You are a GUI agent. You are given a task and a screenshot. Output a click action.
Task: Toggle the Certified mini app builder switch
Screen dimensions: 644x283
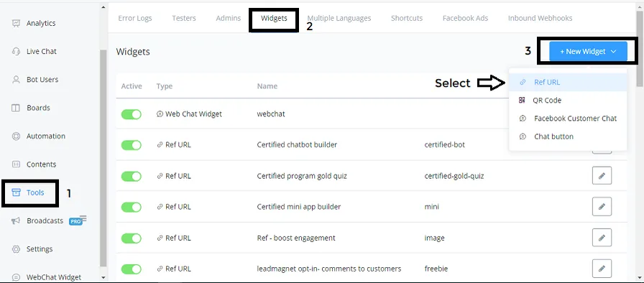pyautogui.click(x=131, y=207)
